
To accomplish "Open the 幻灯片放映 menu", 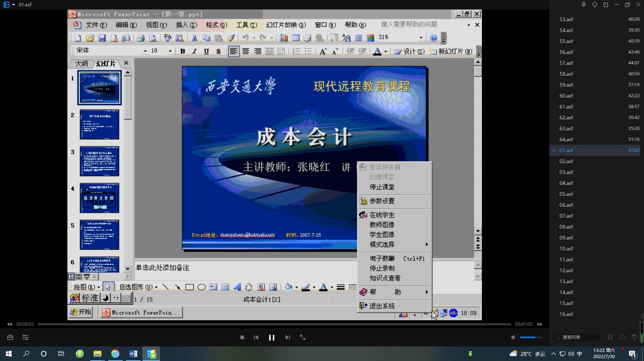I will 286,25.
